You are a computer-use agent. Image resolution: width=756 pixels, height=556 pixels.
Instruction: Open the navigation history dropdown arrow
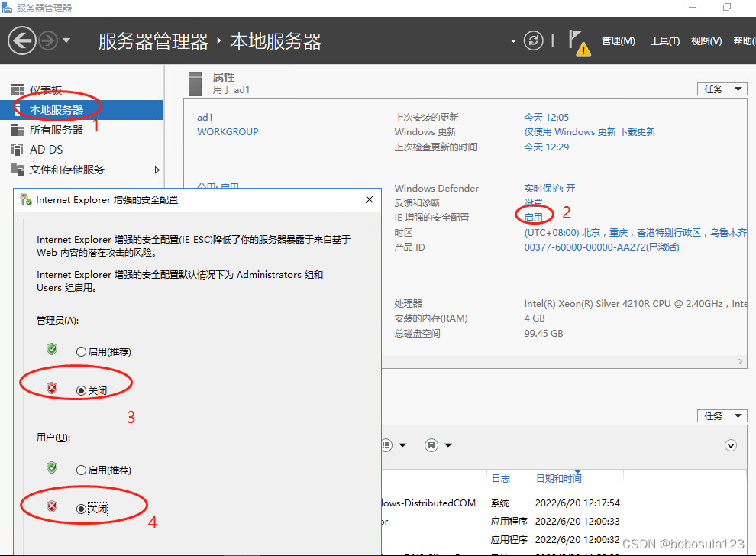[x=66, y=40]
